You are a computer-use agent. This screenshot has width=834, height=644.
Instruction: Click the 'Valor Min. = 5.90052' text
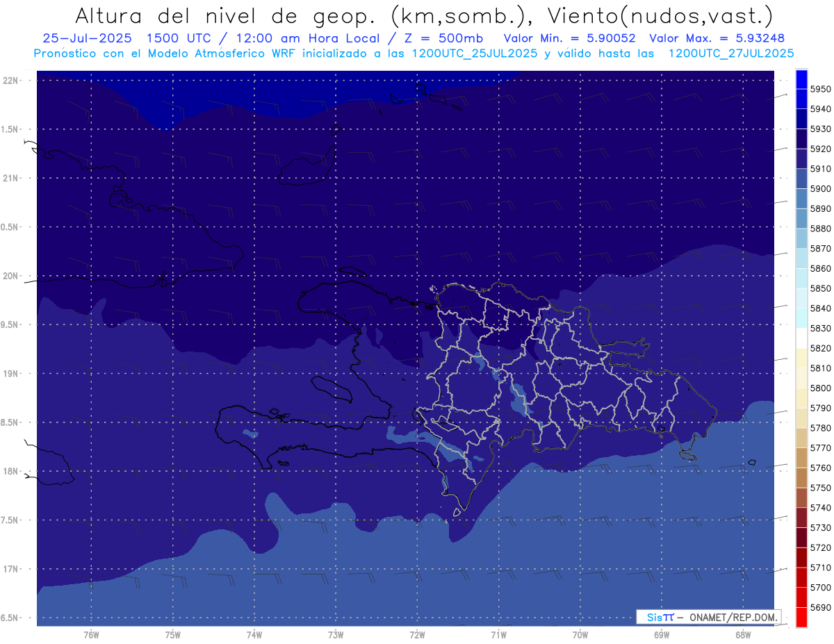[x=569, y=39]
